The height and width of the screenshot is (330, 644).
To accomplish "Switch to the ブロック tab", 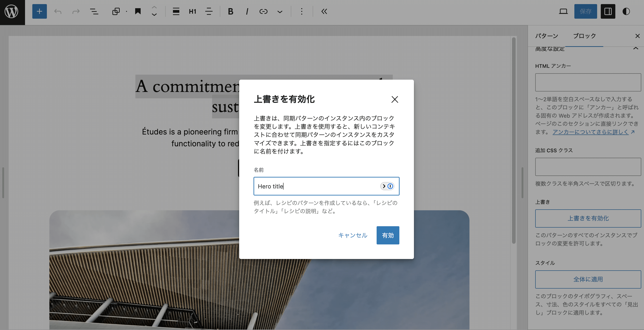I will (x=584, y=36).
